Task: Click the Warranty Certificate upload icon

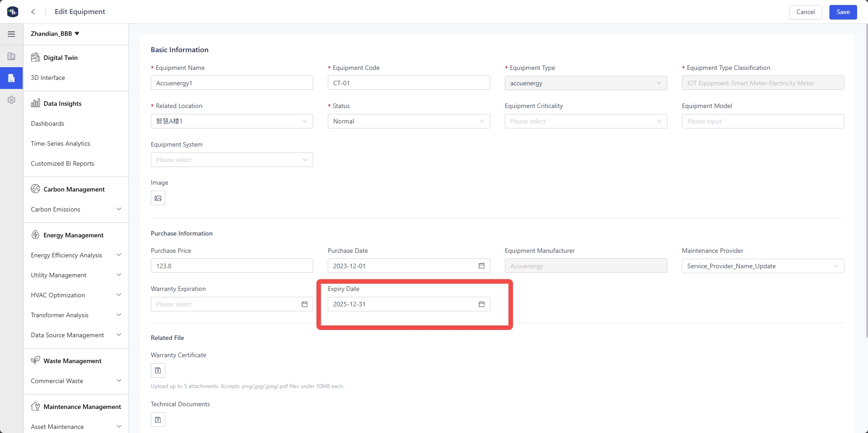Action: (x=158, y=370)
